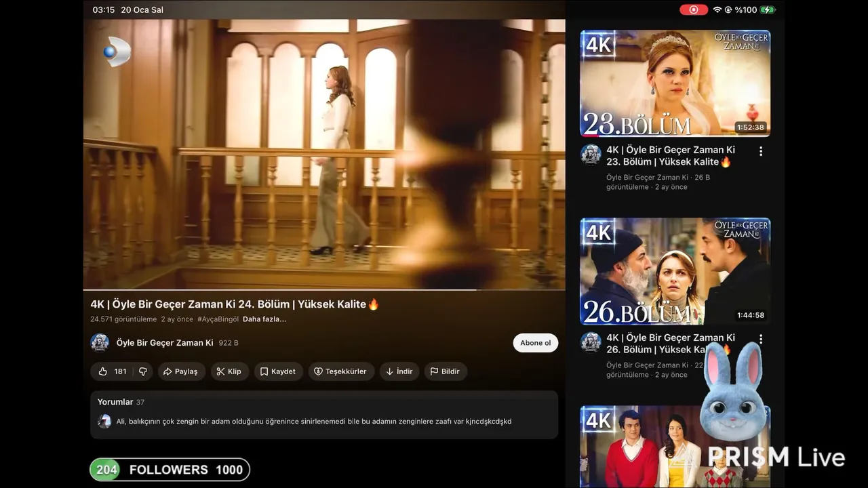Click the comment text starting Ali, balıkçının

(x=314, y=422)
